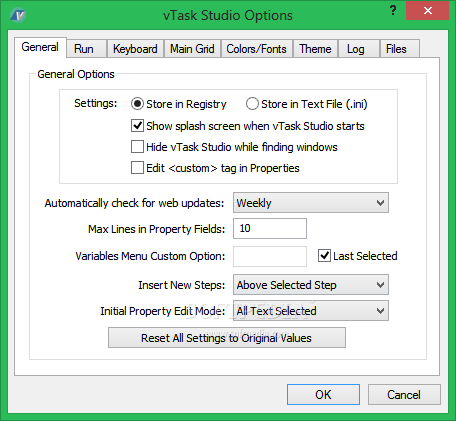The height and width of the screenshot is (421, 456).
Task: Expand the Insert New Steps dropdown
Action: click(311, 285)
